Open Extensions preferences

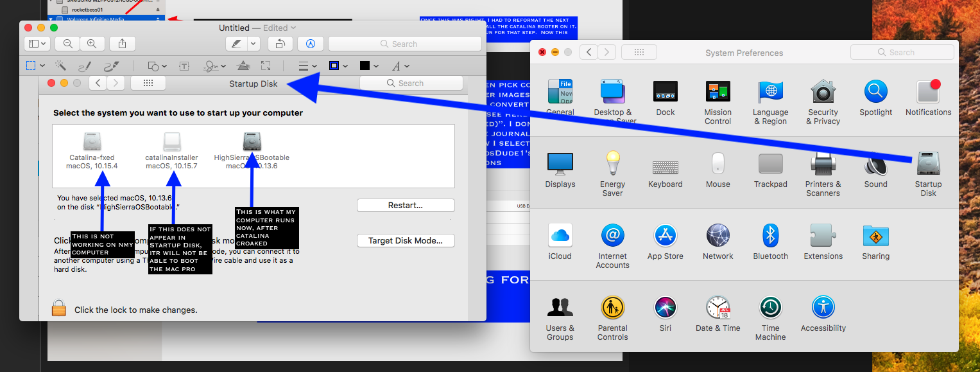823,242
